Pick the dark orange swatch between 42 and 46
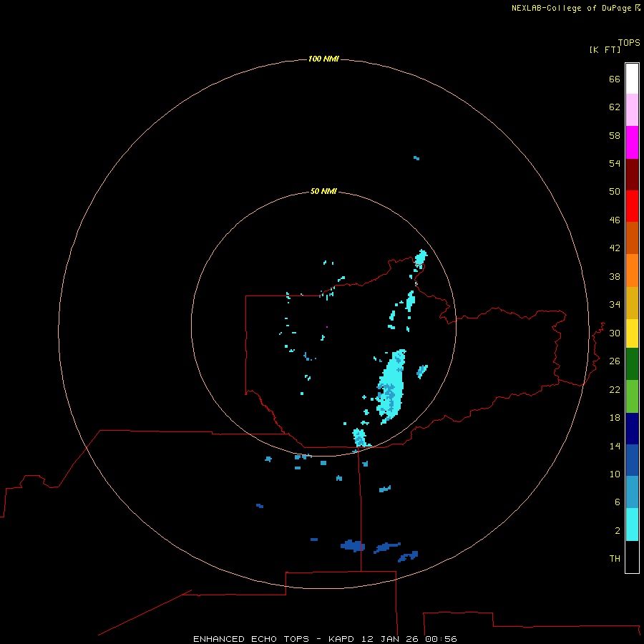The height and width of the screenshot is (644, 644). click(632, 238)
